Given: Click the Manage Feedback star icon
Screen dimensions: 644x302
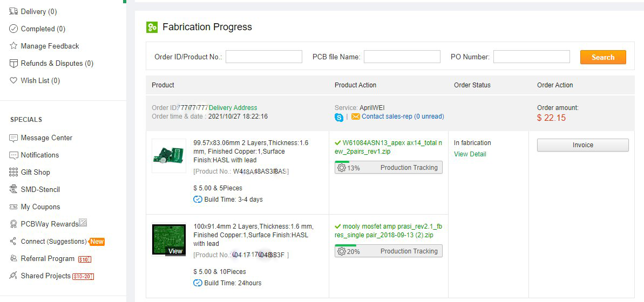Looking at the screenshot, I should 13,46.
